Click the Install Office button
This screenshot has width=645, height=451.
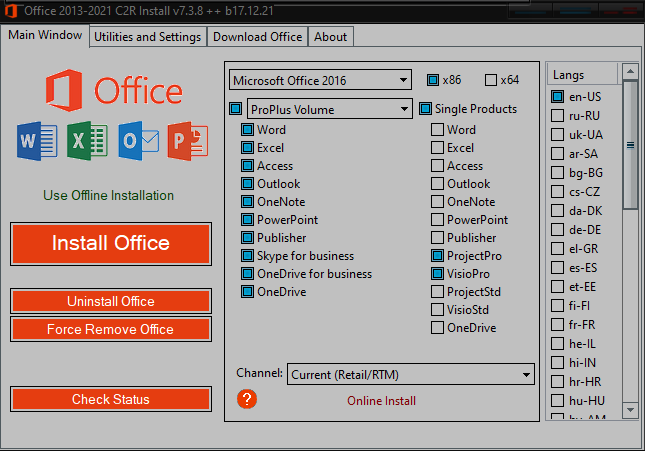[x=111, y=244]
